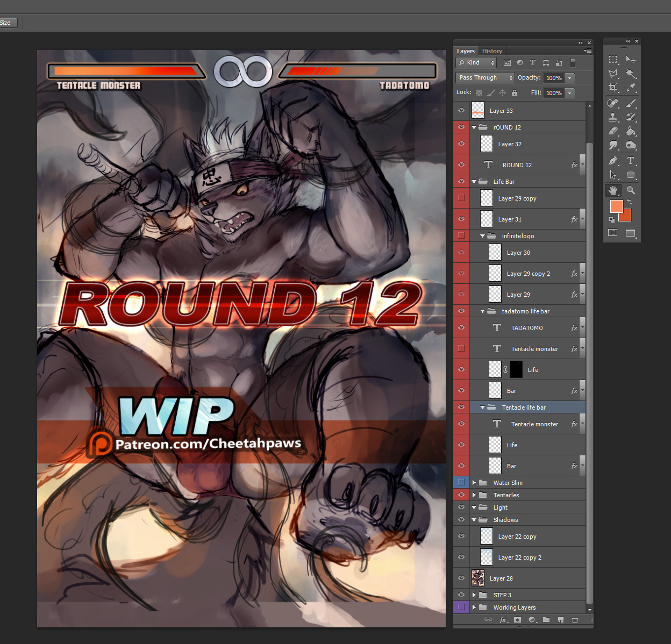Screen dimensions: 671x644
Task: Collapse the tadatomo life bar group
Action: (x=482, y=311)
